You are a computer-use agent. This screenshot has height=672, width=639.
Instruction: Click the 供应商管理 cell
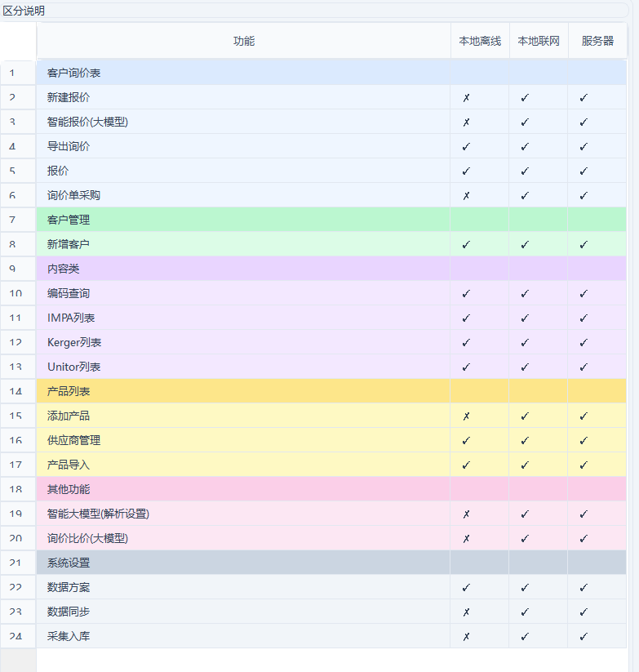[x=243, y=440]
